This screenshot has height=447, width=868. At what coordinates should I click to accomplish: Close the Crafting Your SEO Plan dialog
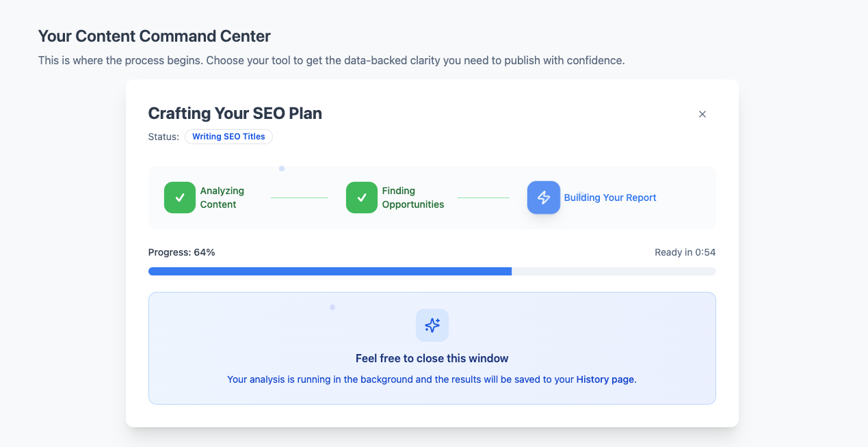tap(702, 114)
